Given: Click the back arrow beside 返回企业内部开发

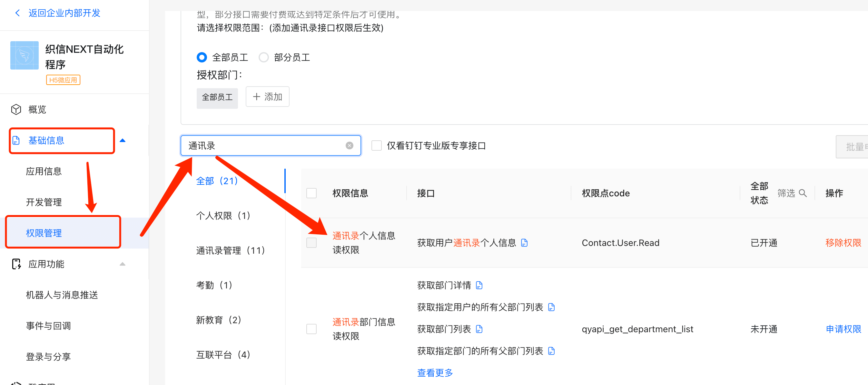Looking at the screenshot, I should coord(17,13).
